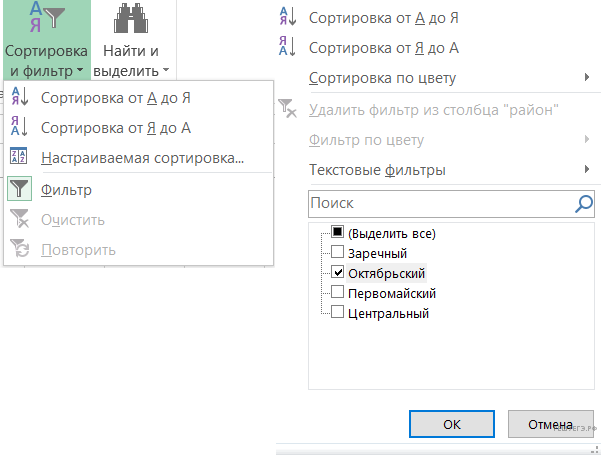This screenshot has height=455, width=601.
Task: Click the A-to-Я sort icon in left menu
Action: (21, 97)
